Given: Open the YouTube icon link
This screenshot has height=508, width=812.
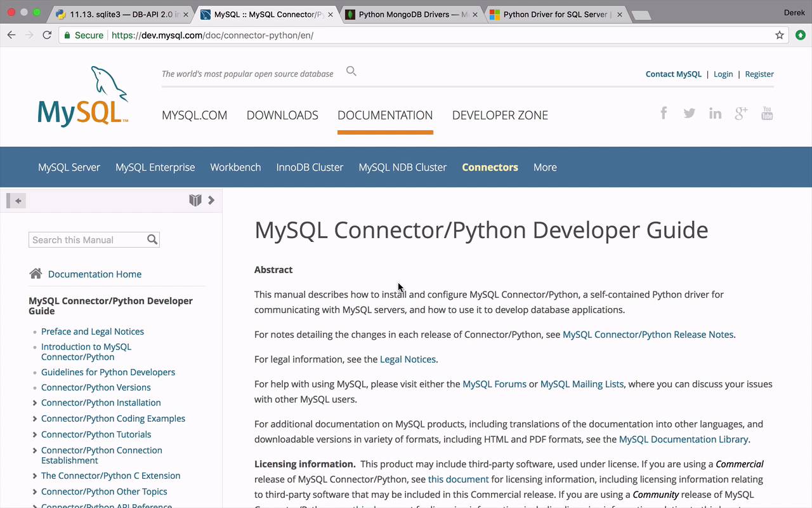Looking at the screenshot, I should point(767,114).
